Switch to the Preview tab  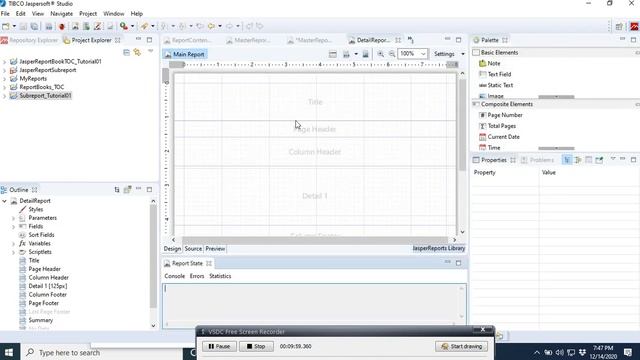pos(215,249)
